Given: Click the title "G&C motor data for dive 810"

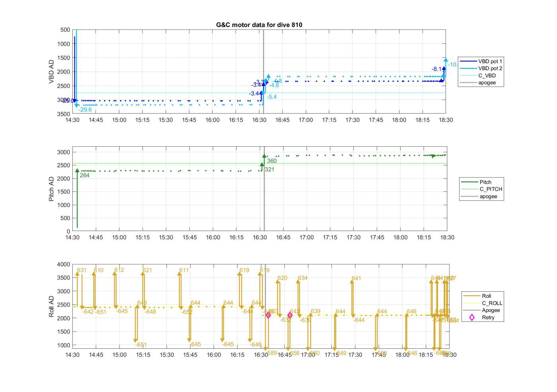Looking at the screenshot, I should click(x=259, y=25).
